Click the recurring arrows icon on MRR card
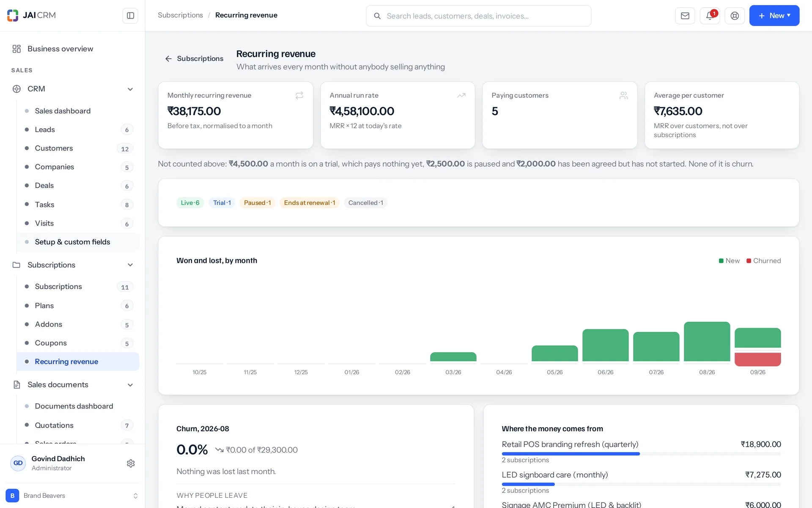Viewport: 812px width, 508px height. pos(299,96)
